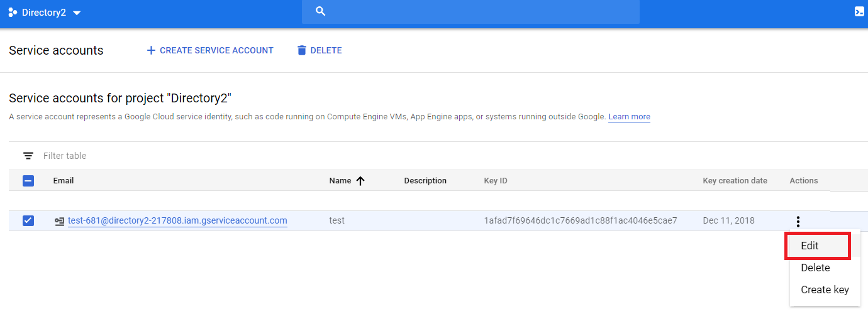The height and width of the screenshot is (314, 868).
Task: Activate the Cloud Shell icon
Action: point(859,11)
